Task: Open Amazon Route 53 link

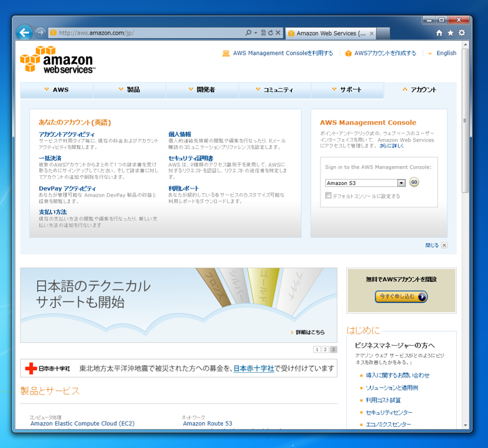Action: [x=207, y=424]
